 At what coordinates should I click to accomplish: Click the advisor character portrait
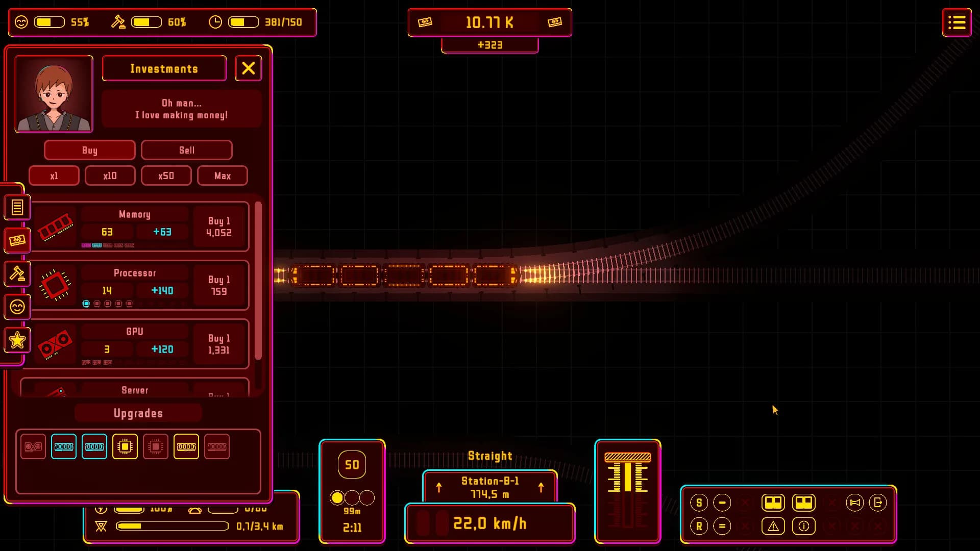(54, 94)
